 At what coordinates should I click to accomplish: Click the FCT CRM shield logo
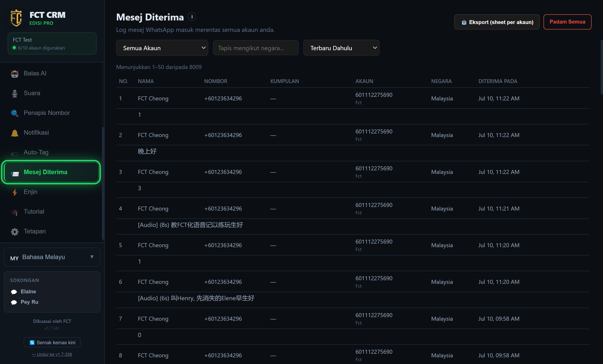pyautogui.click(x=16, y=18)
